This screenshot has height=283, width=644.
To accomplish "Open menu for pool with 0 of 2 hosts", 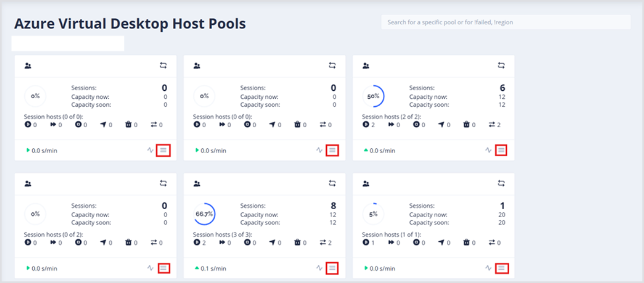I will [x=163, y=268].
